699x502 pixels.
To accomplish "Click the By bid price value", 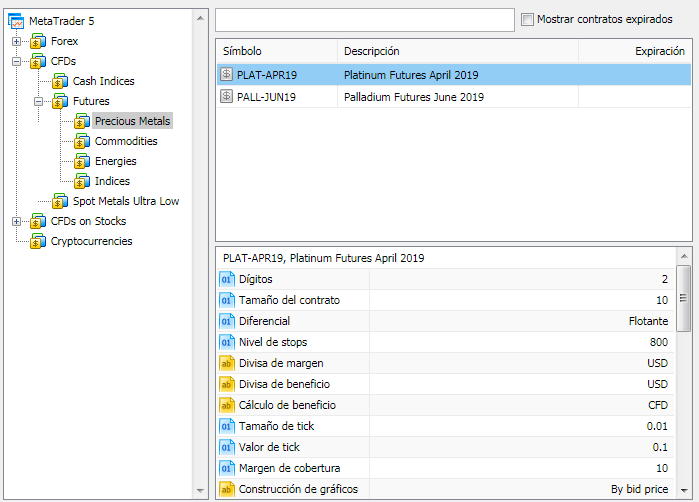I will coord(639,489).
